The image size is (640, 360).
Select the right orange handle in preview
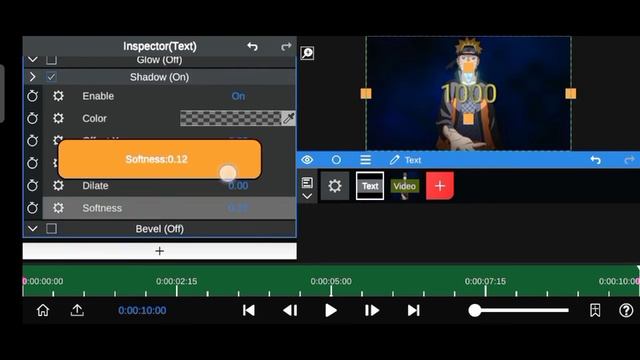(571, 94)
